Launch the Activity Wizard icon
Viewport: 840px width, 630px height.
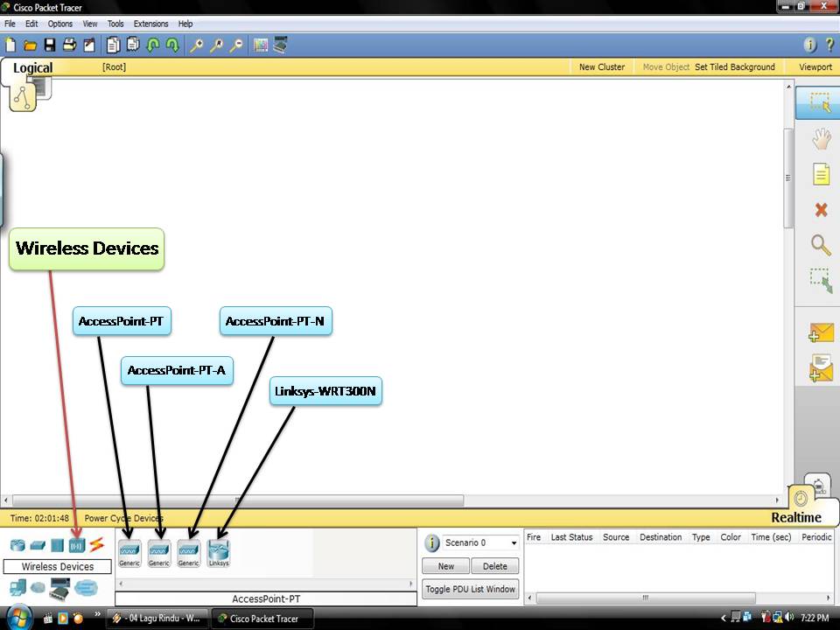point(89,45)
